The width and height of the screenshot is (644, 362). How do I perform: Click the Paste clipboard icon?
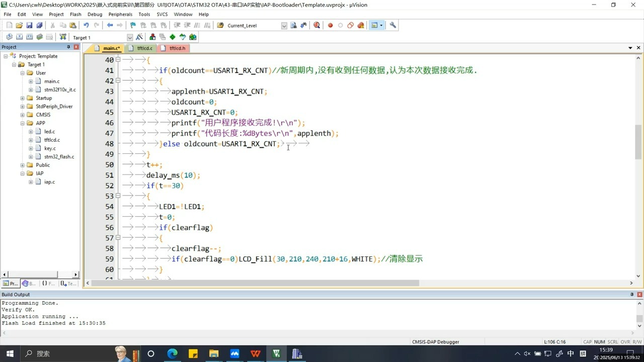[x=73, y=25]
